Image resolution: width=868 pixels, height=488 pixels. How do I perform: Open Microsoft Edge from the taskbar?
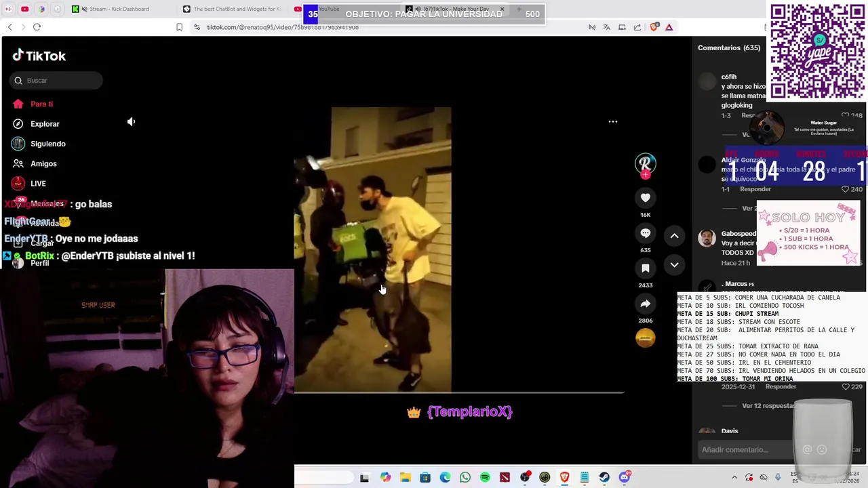coord(445,478)
